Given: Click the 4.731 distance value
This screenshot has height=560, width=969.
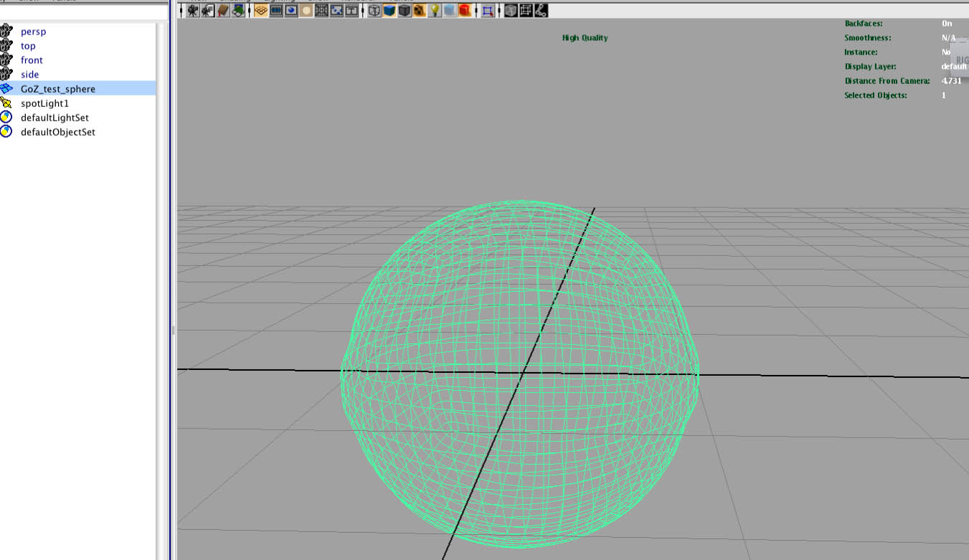Looking at the screenshot, I should pos(952,81).
